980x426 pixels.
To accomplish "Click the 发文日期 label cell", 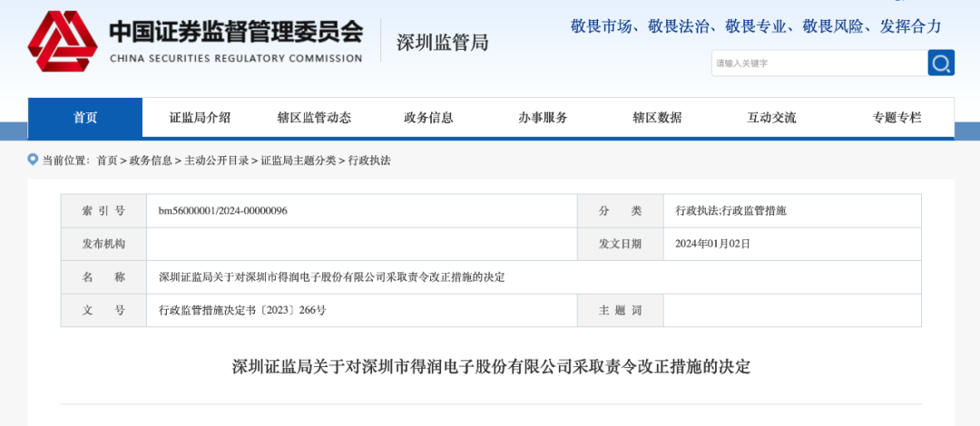I will [x=620, y=244].
